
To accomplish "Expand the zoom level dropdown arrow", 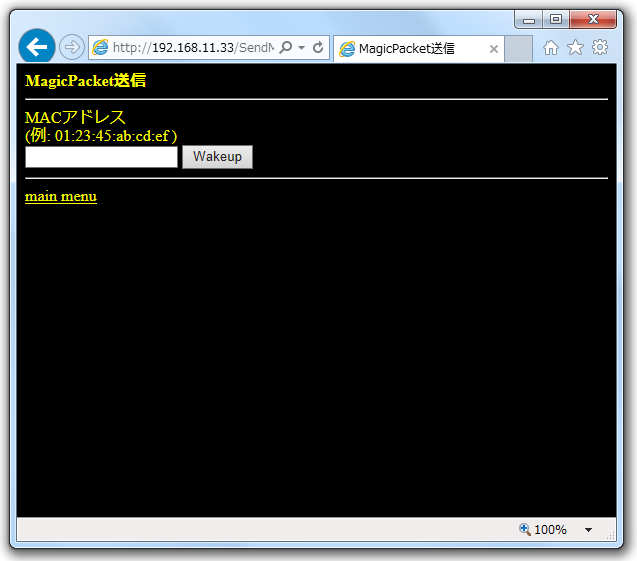I will coord(588,530).
